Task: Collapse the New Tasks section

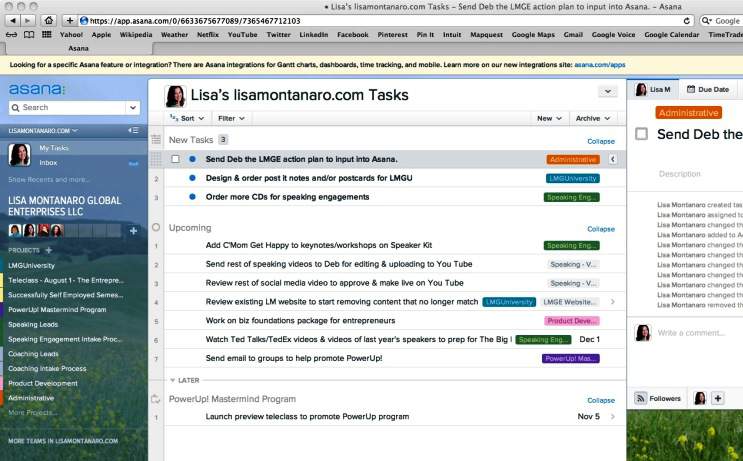Action: coord(601,141)
